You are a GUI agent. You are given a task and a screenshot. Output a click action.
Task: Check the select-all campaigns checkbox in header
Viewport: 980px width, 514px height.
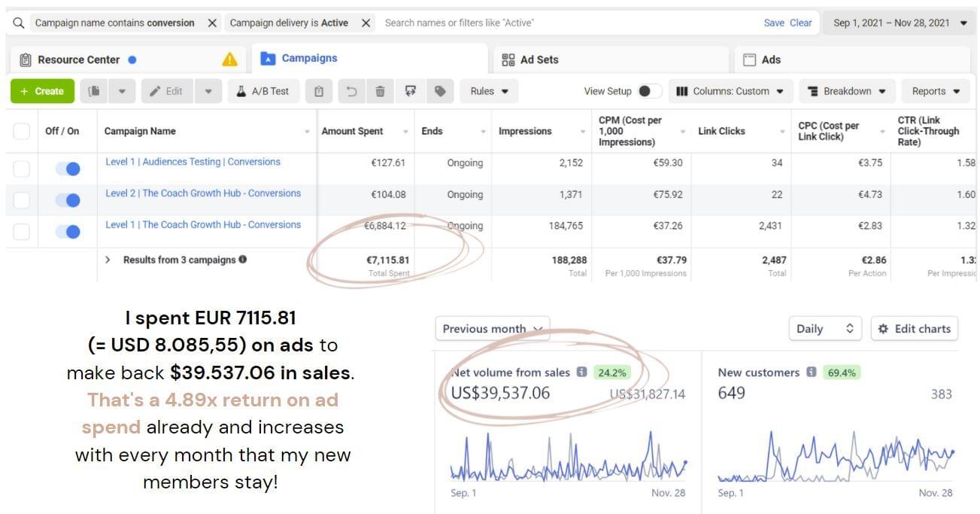[x=22, y=131]
